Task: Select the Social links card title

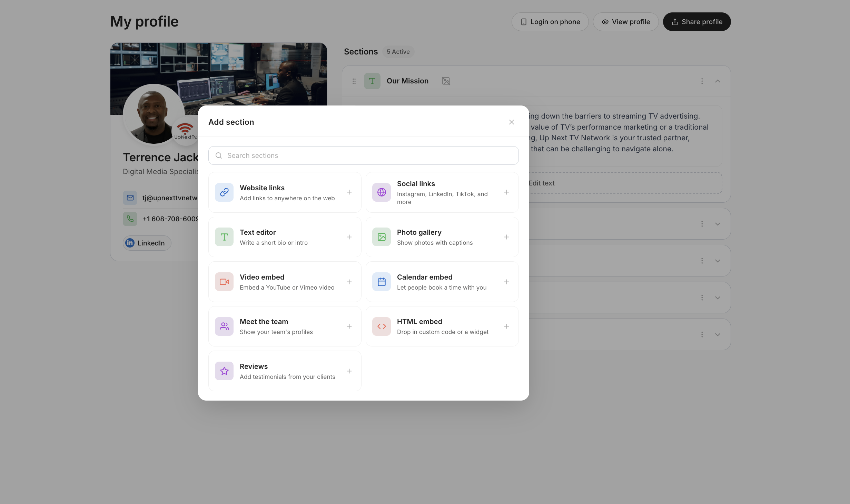Action: tap(416, 184)
